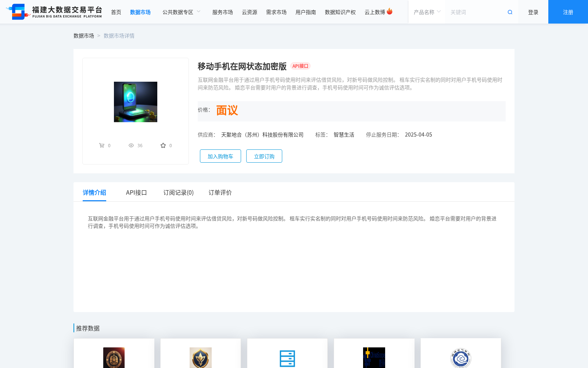This screenshot has width=588, height=368.
Task: Click the 登录 login link
Action: coord(533,12)
